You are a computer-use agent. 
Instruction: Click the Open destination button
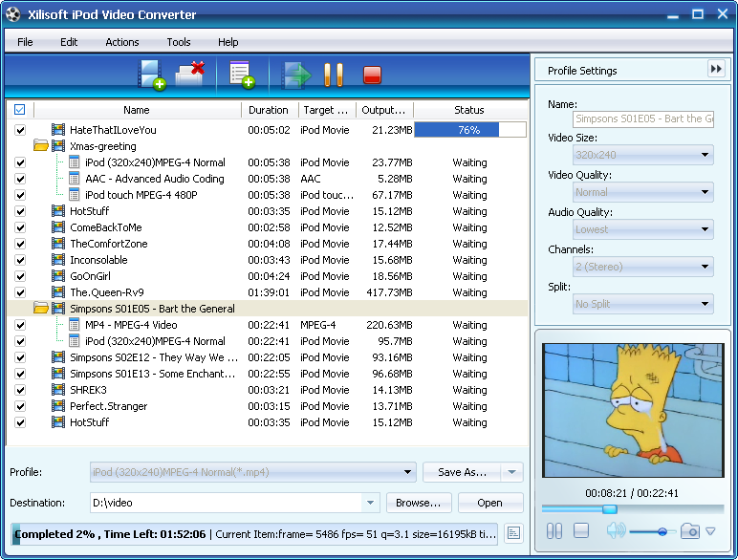coord(490,503)
